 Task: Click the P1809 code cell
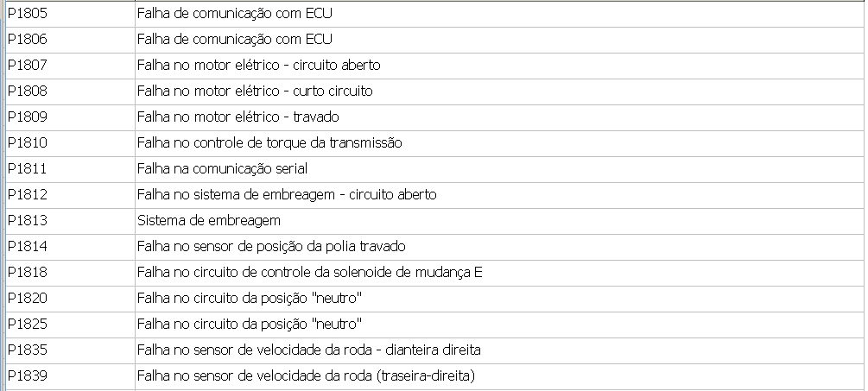point(27,117)
